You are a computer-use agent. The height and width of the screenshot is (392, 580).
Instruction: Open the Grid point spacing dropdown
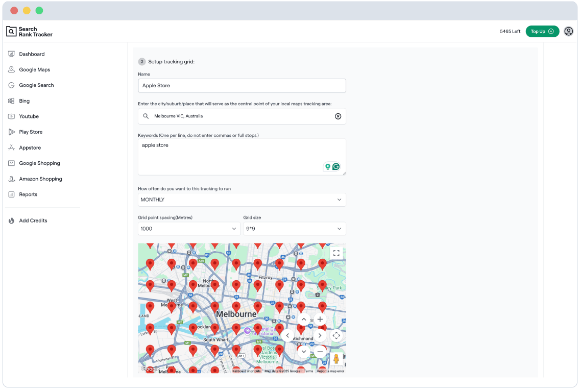pos(188,229)
